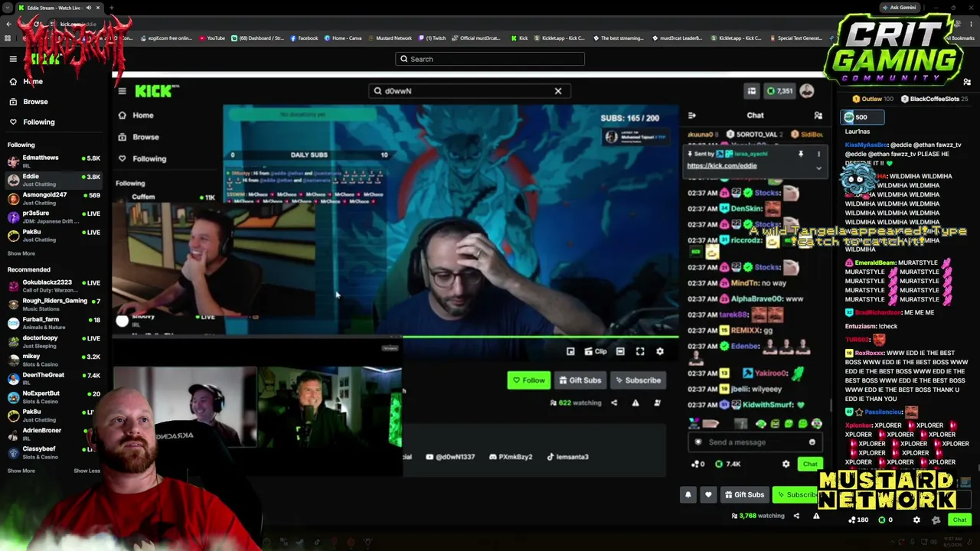
Task: Expand Show more under Recommended list
Action: 21,471
